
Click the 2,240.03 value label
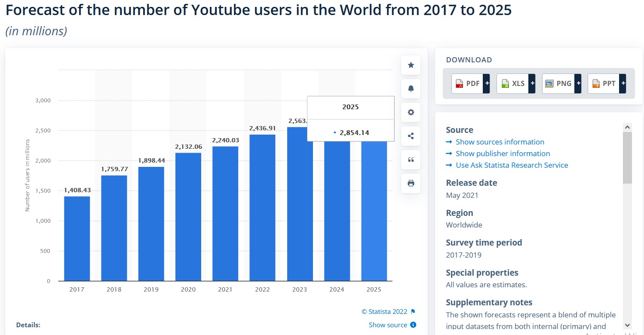225,140
